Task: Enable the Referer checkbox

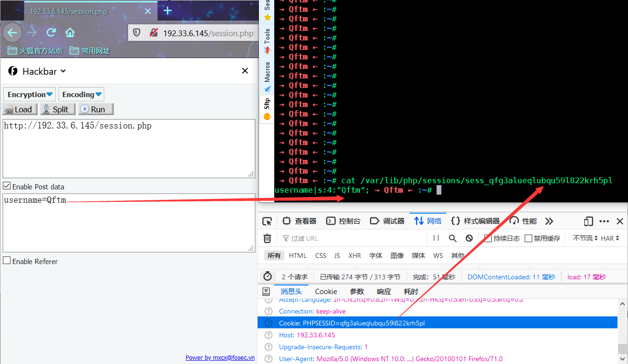Action: click(7, 261)
